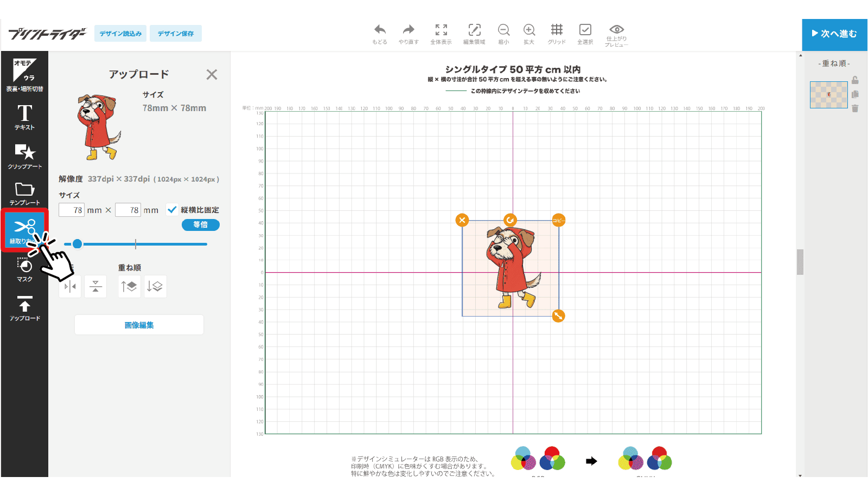Open the 仕上がりプレビュー finish preview

coord(616,35)
